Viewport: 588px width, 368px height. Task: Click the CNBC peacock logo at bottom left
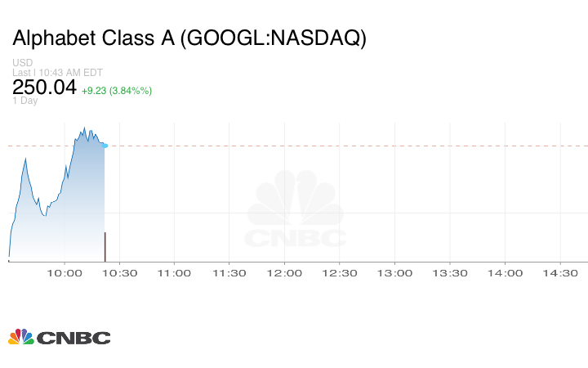click(x=21, y=336)
